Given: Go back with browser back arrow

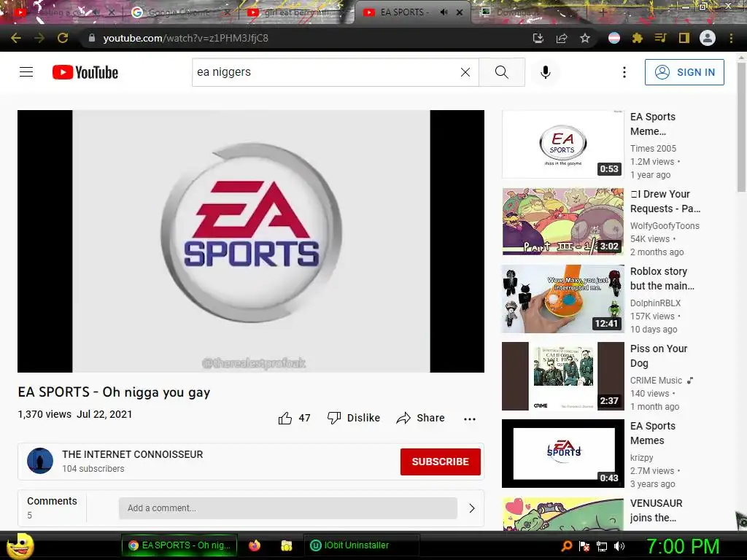Looking at the screenshot, I should (16, 38).
